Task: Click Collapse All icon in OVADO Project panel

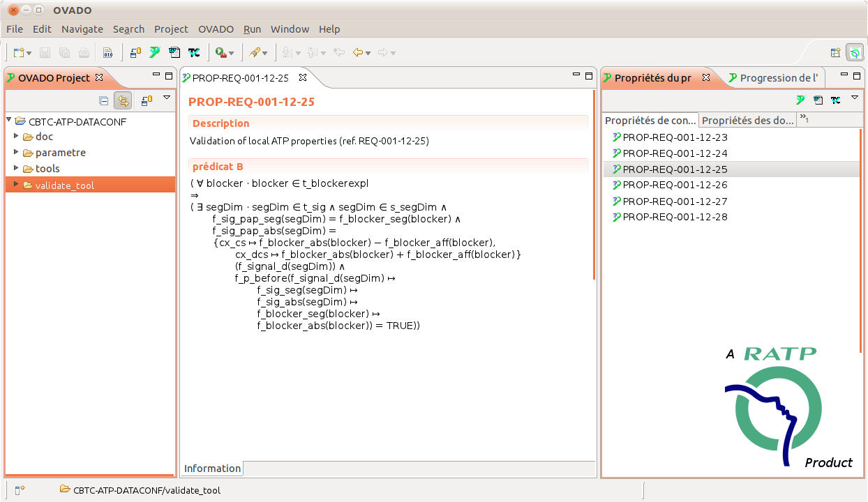Action: pyautogui.click(x=104, y=100)
